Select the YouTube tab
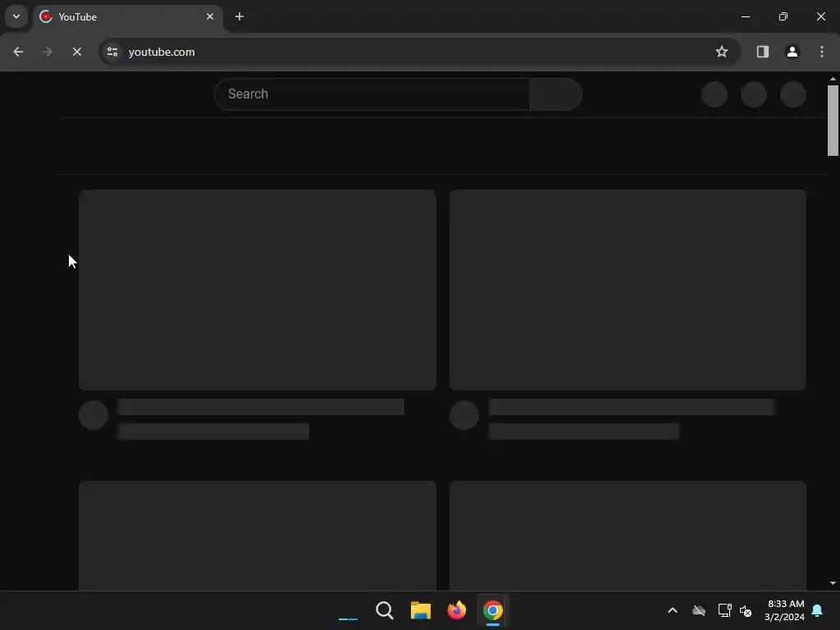 pos(128,16)
